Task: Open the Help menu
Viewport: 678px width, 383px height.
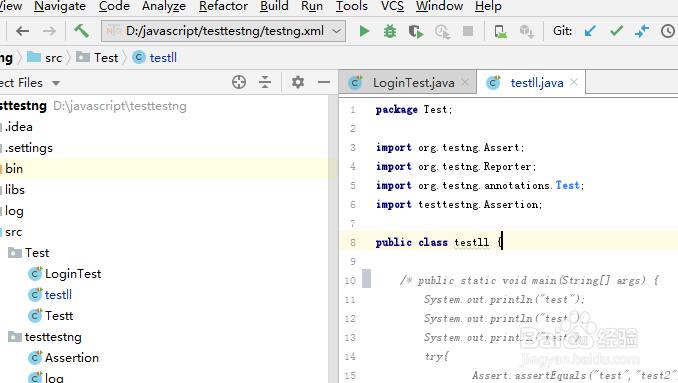Action: pos(488,6)
